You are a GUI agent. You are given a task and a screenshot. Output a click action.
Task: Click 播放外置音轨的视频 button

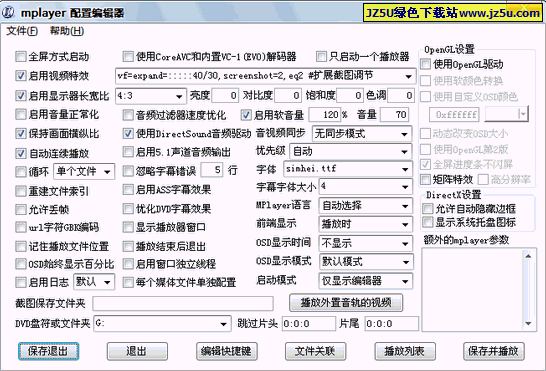coord(346,302)
